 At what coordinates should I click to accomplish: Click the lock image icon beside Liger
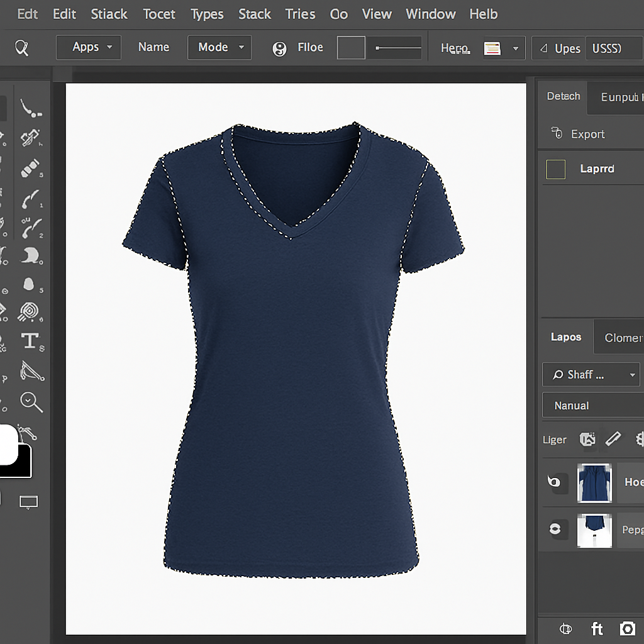click(587, 440)
